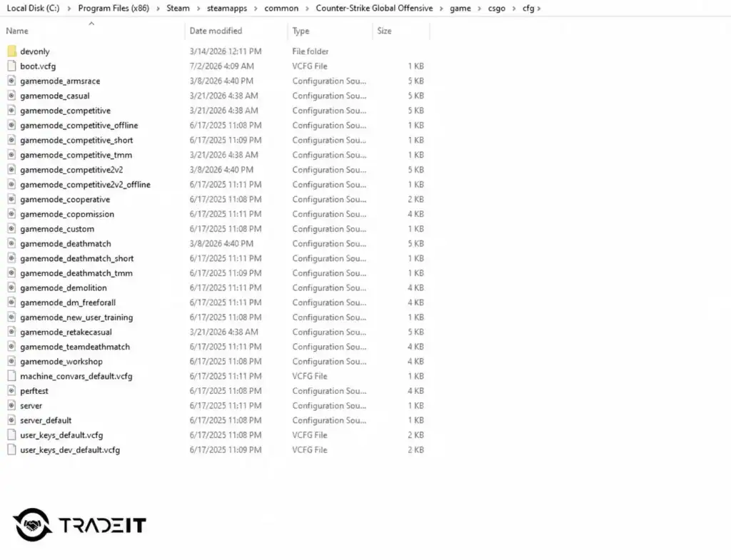Expand the chevron after Local Disk (C:)

pos(69,9)
